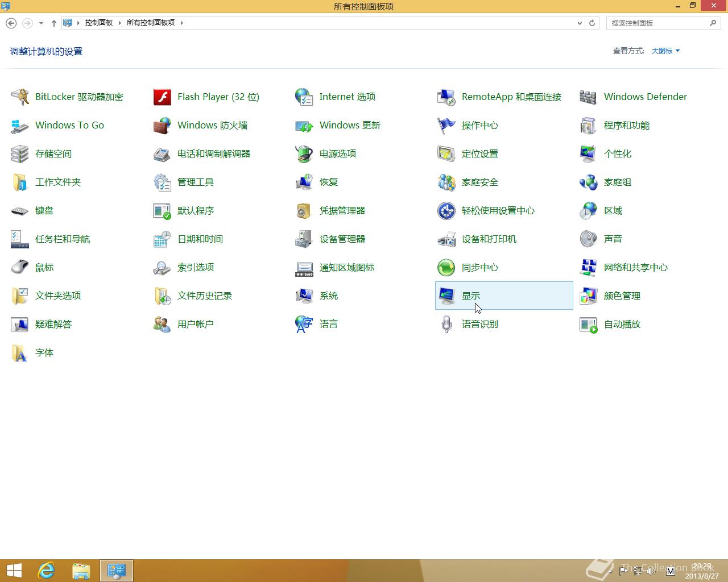This screenshot has height=582, width=728.
Task: Open the 恢复 icon
Action: [304, 182]
